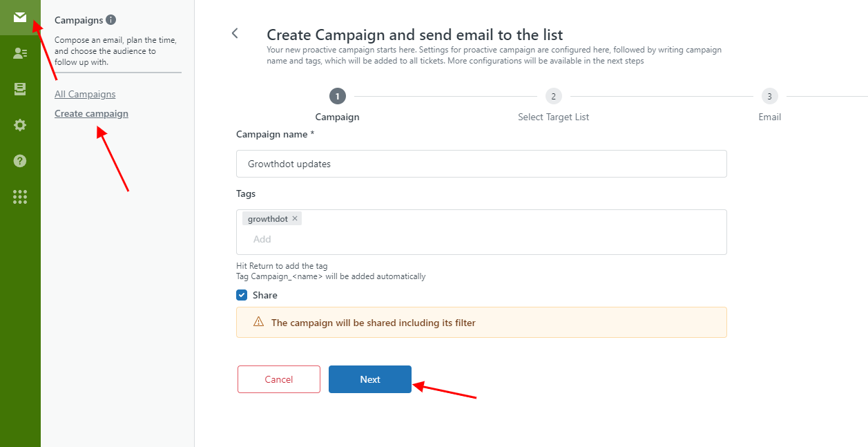Go back using the left chevron
Viewport: 868px width, 447px height.
[x=235, y=33]
